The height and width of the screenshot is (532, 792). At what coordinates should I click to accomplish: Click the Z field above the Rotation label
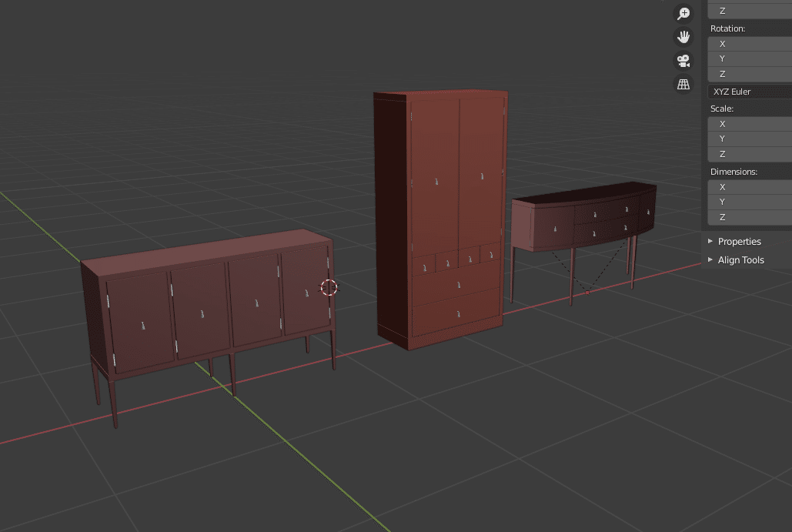click(750, 11)
